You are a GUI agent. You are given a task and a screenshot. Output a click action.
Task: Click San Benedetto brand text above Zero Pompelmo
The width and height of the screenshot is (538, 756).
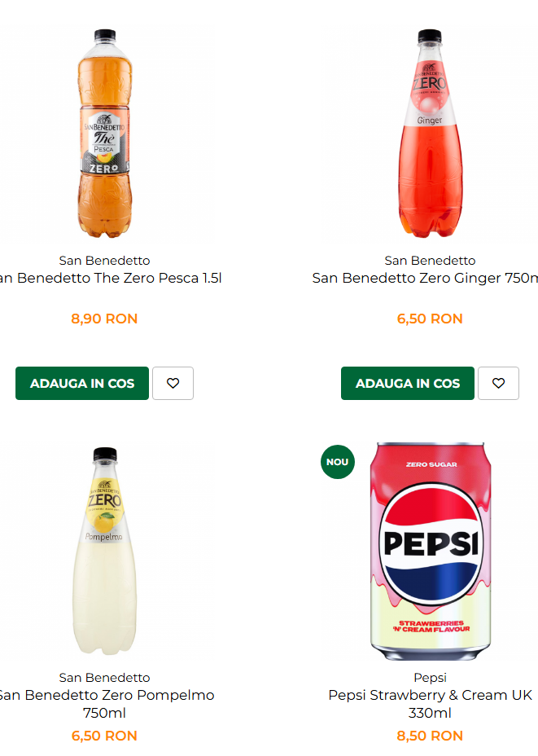pyautogui.click(x=104, y=678)
